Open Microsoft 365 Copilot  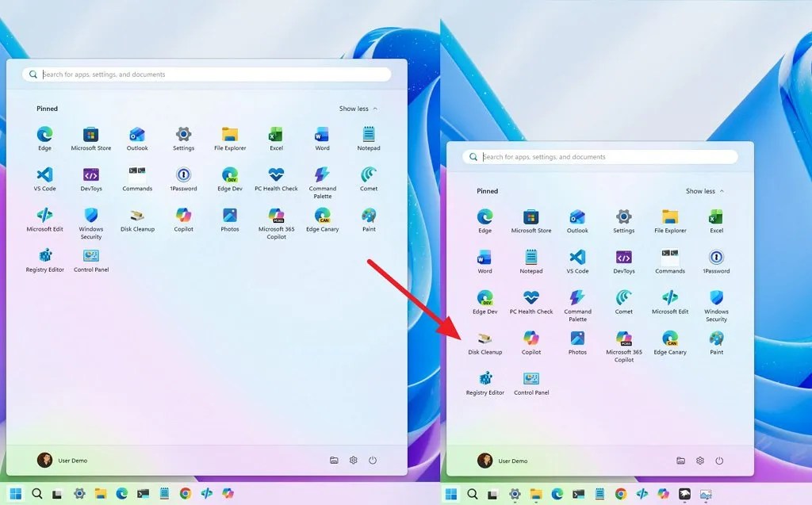(276, 216)
